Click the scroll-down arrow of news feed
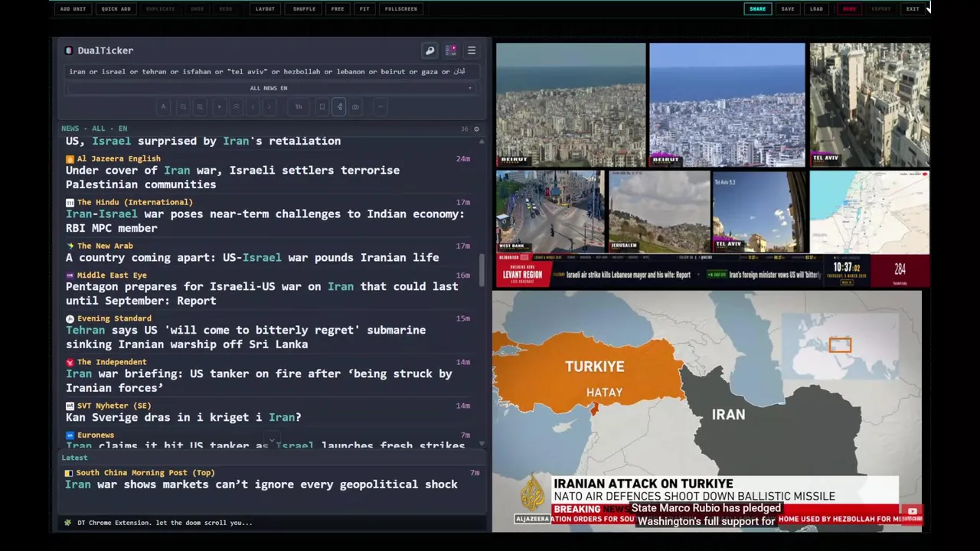 (482, 444)
